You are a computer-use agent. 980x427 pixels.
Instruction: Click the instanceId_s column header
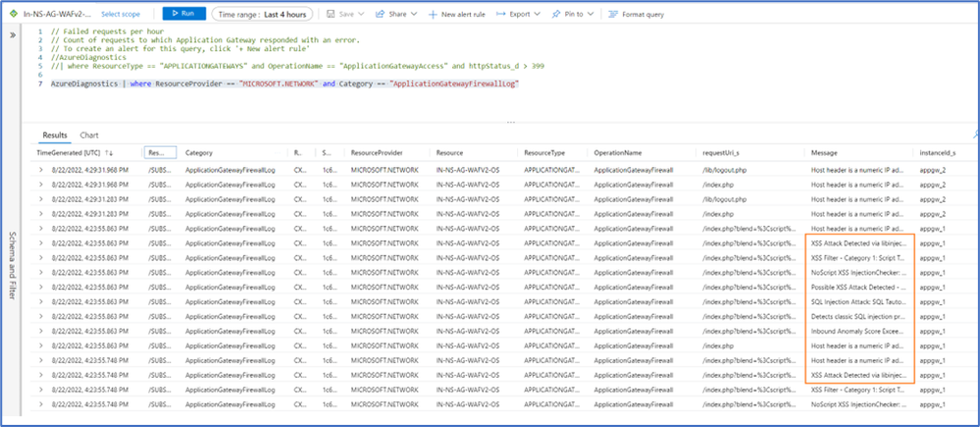[x=938, y=152]
